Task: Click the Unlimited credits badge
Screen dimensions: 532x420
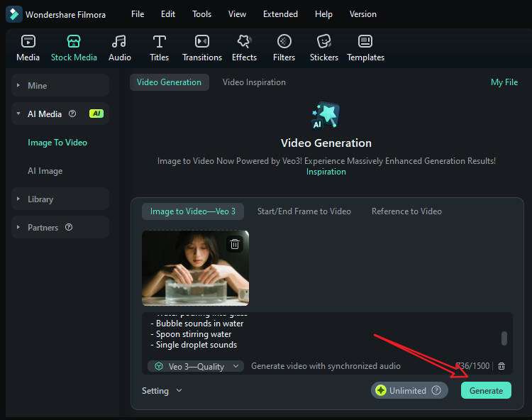Action: 409,390
